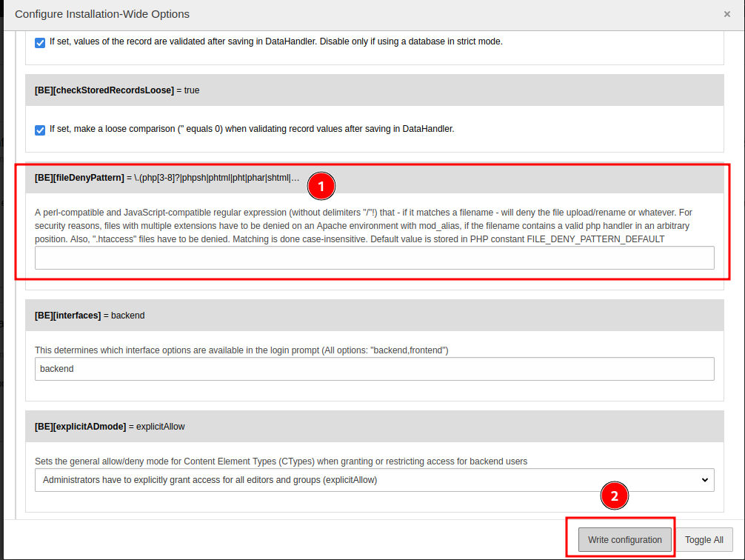Focus the fileDenyPattern input field
This screenshot has height=560, width=745.
375,258
